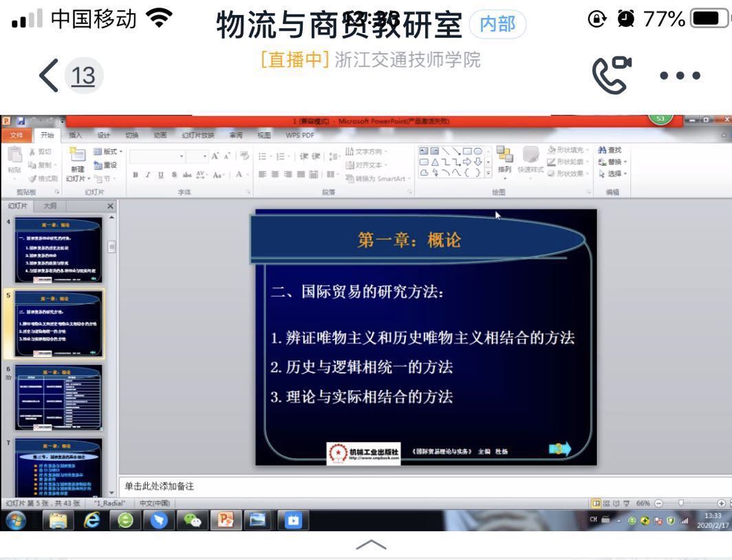This screenshot has height=560, width=732.
Task: Go back using the arrow beside 13
Action: [50, 75]
